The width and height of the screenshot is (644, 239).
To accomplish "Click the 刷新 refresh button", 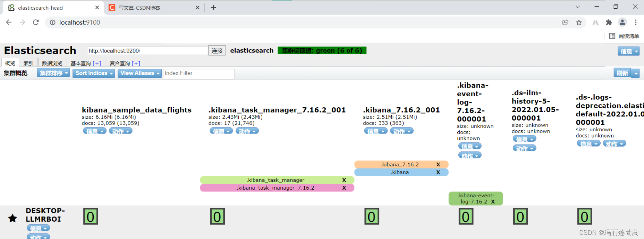I will click(x=622, y=73).
